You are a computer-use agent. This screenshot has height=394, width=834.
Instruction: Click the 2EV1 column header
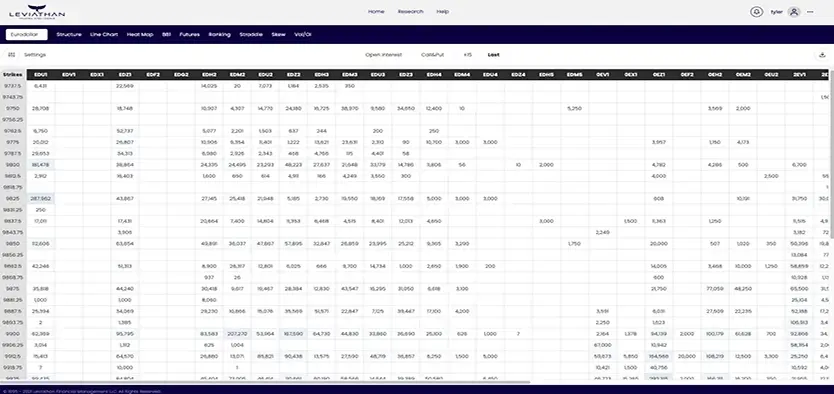coord(799,75)
